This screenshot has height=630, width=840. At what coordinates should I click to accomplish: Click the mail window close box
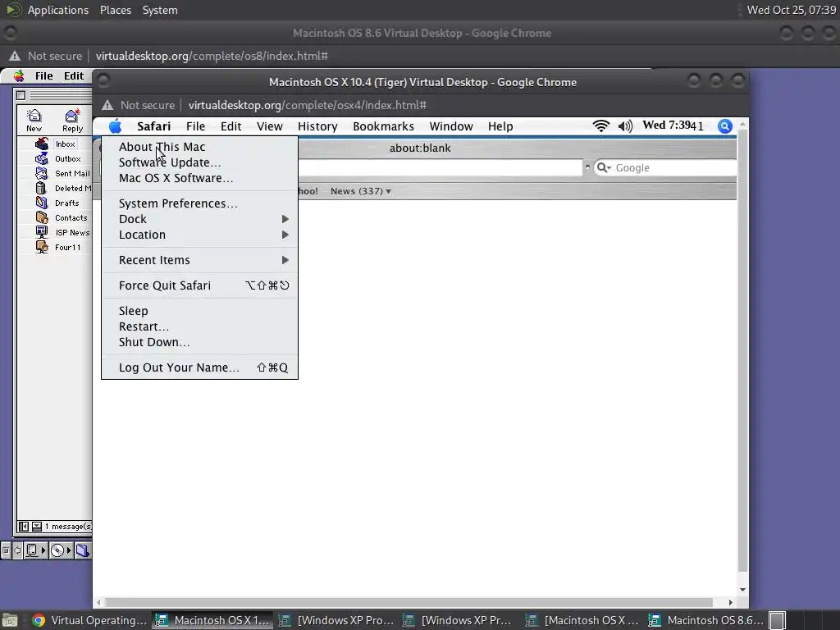coord(21,95)
